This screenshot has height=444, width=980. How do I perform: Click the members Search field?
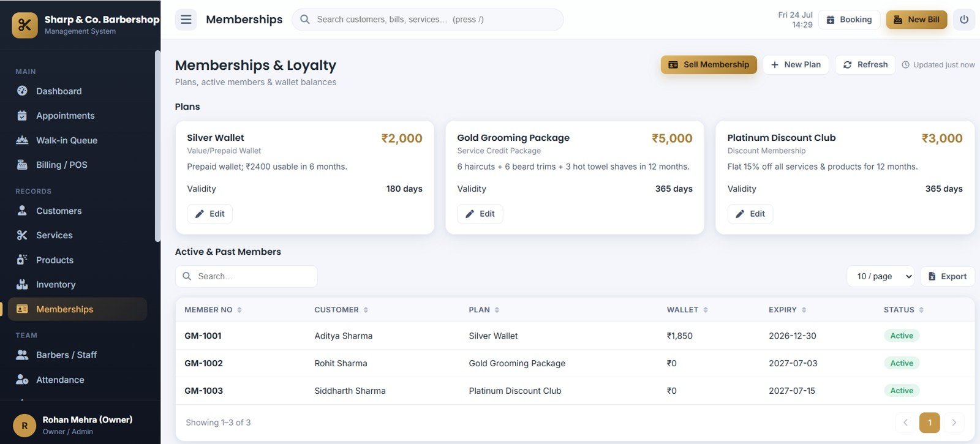[x=246, y=276]
